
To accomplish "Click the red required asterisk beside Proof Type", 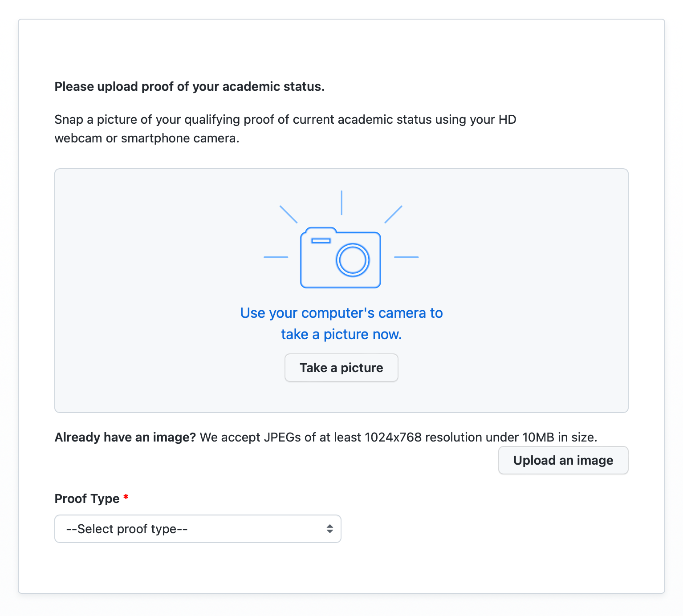I will point(126,497).
